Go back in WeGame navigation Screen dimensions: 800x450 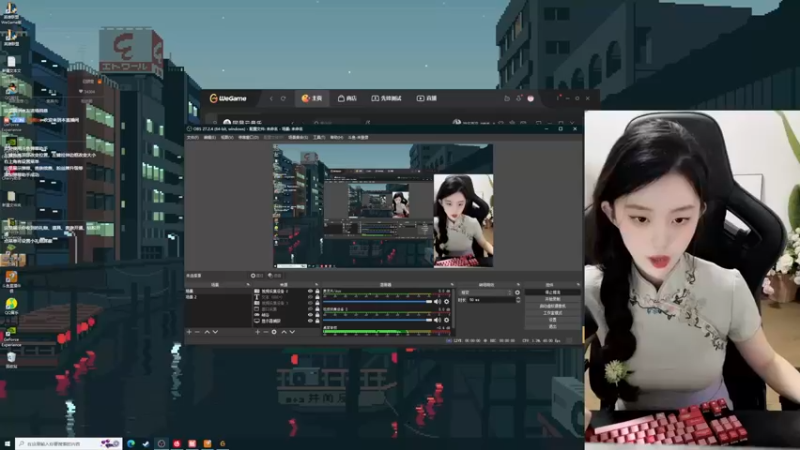point(271,98)
